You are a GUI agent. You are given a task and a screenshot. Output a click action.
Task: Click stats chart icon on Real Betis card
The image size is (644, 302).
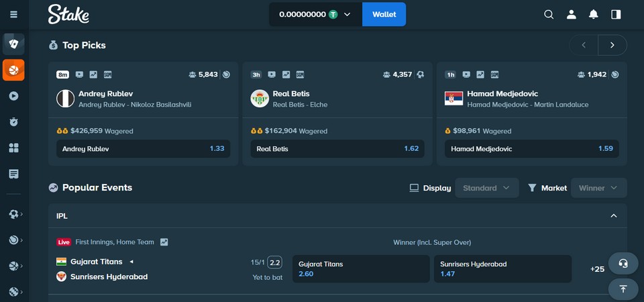(286, 74)
